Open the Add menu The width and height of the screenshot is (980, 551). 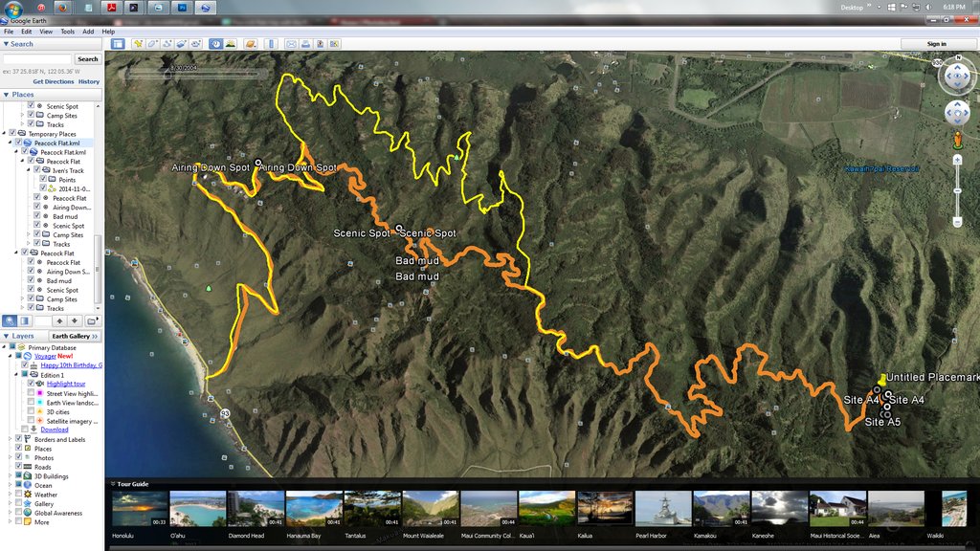(x=88, y=32)
